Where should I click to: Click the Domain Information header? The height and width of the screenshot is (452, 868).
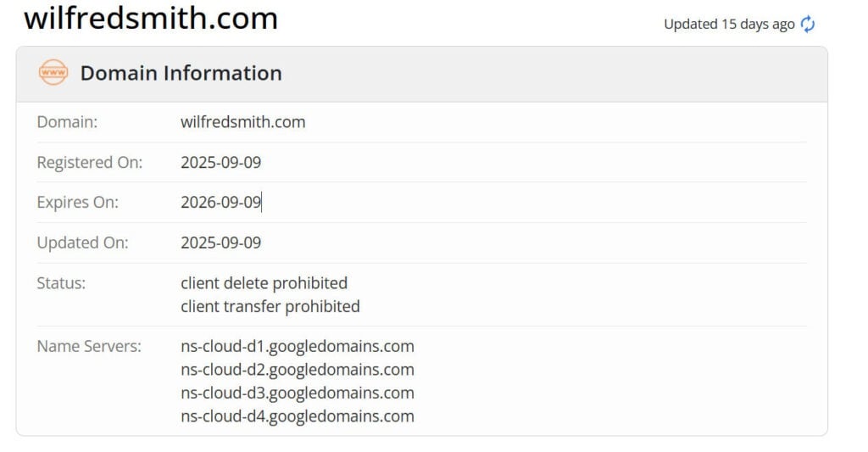click(181, 73)
